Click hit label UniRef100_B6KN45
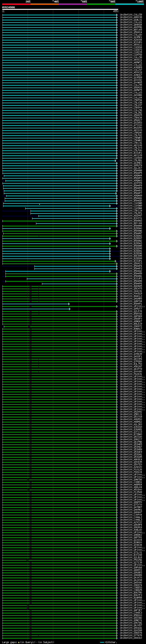Screen dimensions: 146x644 coord(131,286)
